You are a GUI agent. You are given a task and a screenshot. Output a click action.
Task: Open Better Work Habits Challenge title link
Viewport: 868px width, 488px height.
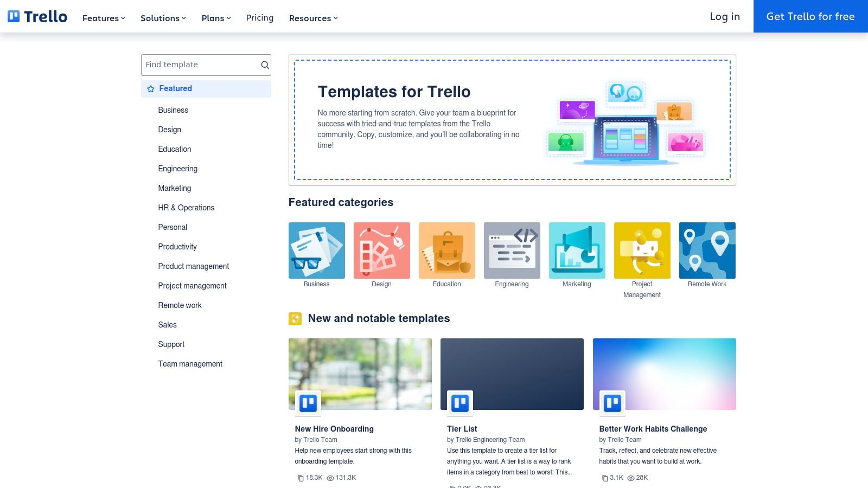pos(653,429)
